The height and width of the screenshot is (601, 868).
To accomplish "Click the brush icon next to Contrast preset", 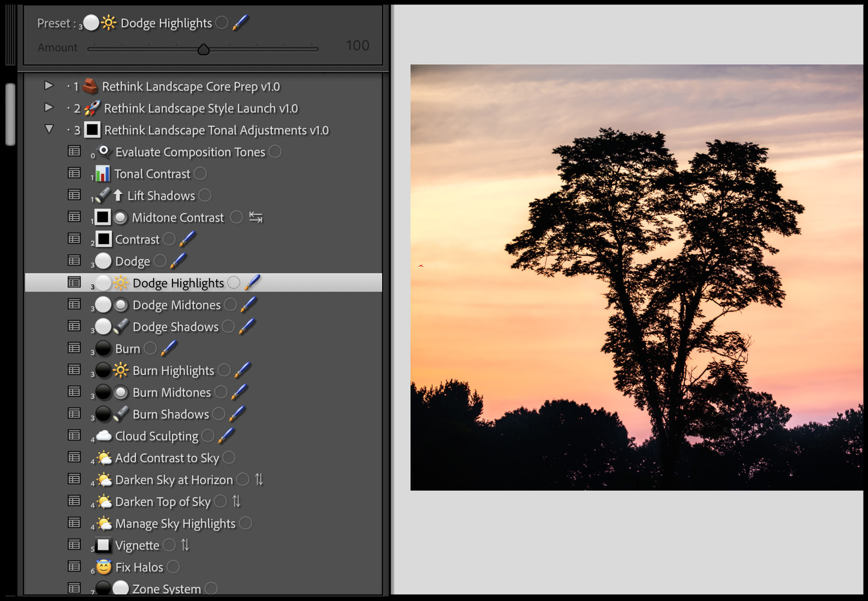I will click(187, 239).
